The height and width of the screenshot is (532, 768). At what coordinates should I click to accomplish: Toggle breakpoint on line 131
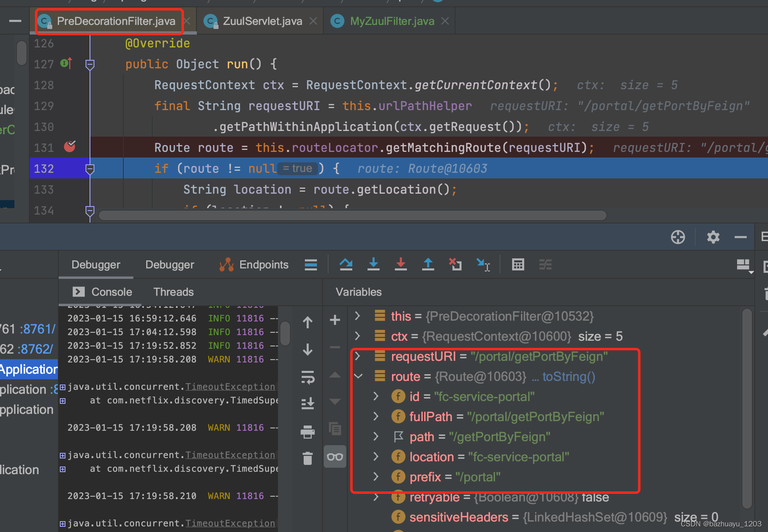pos(70,147)
